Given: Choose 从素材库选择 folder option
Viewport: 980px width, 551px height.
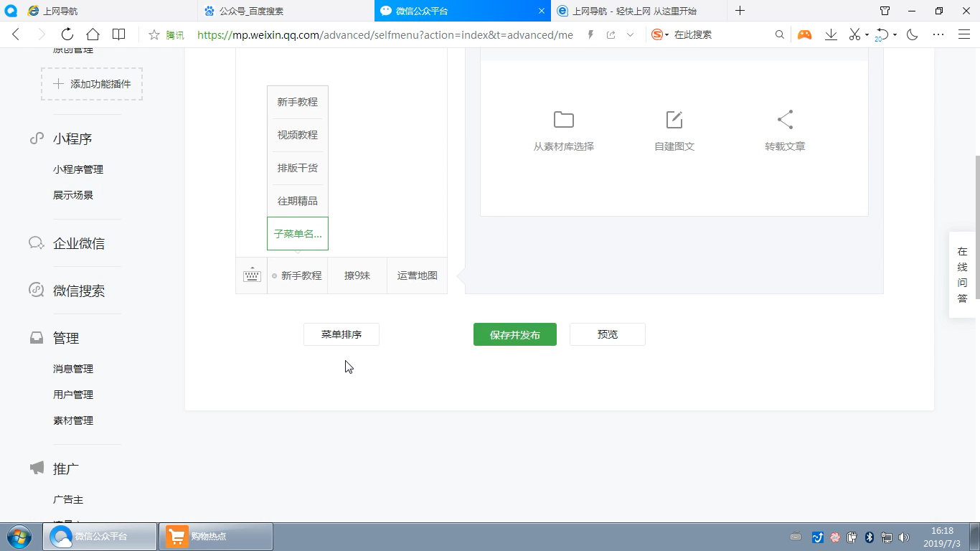Looking at the screenshot, I should (564, 131).
